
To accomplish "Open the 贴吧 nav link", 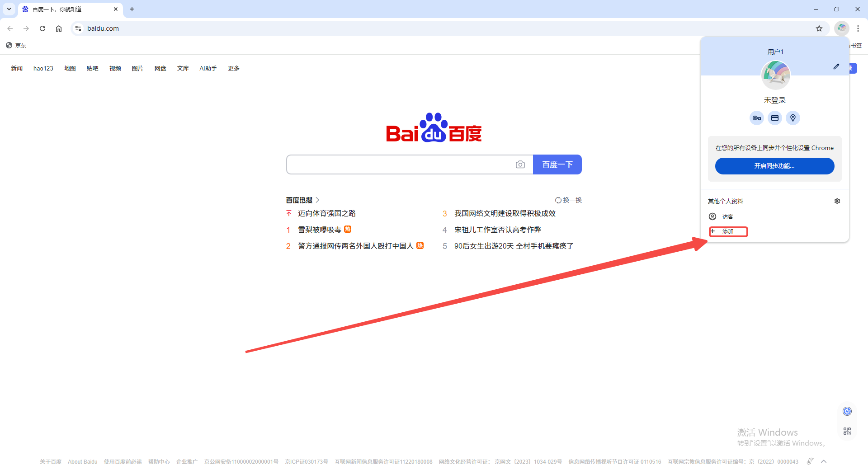I will point(93,68).
